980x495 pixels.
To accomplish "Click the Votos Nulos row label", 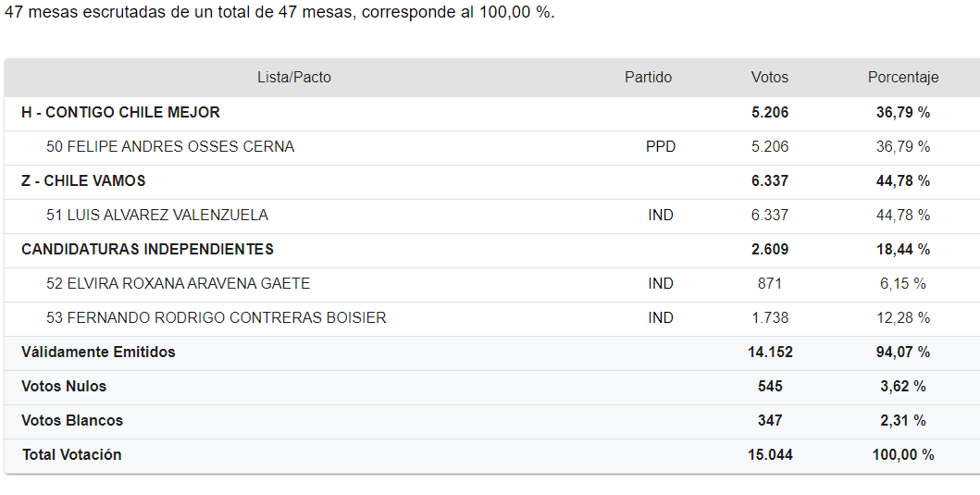I will (x=64, y=387).
